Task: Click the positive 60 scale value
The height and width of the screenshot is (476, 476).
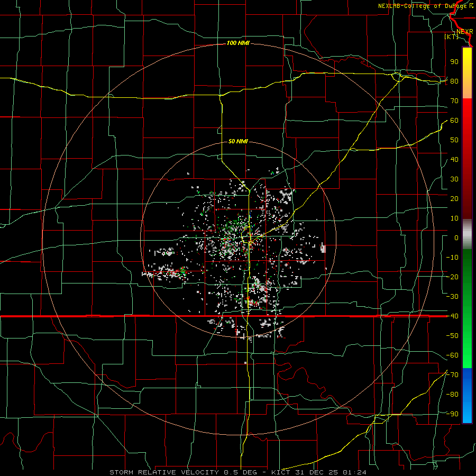Action: coord(454,120)
